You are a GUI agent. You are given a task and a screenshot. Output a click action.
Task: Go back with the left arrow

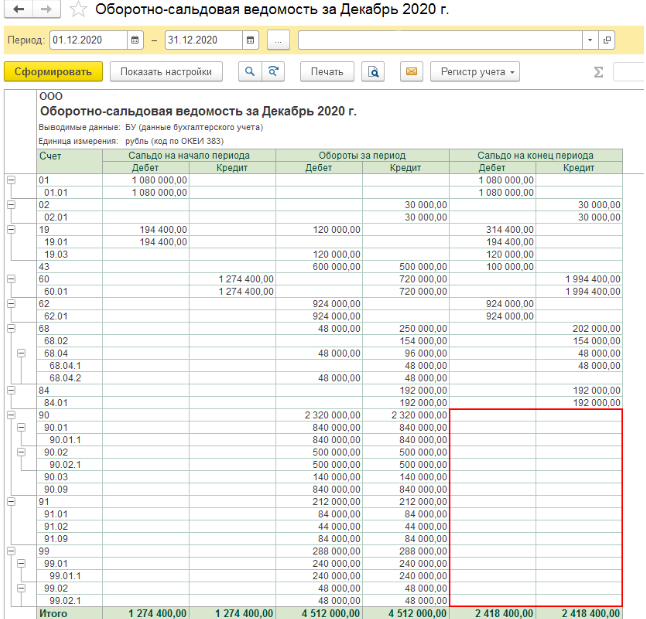[19, 9]
